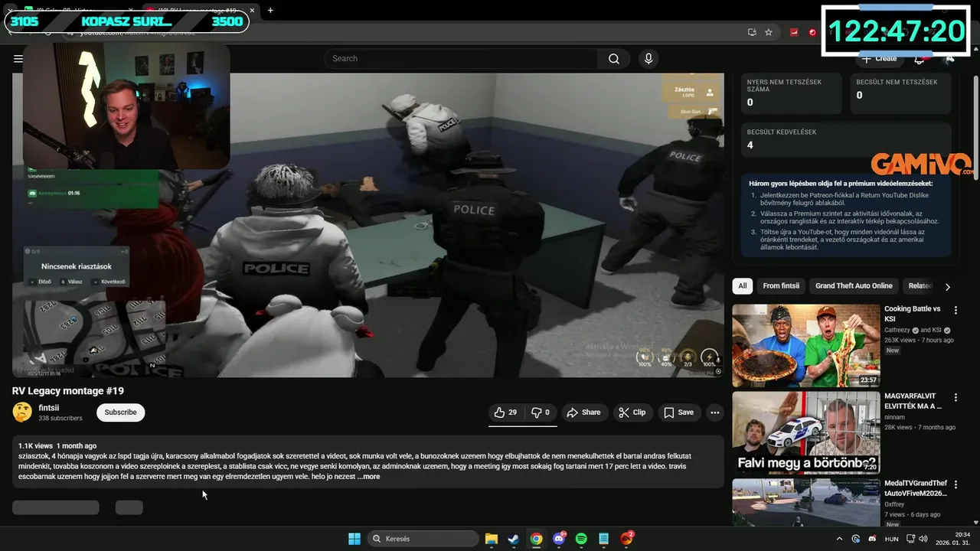Screen dimensions: 980x551
Task: Open network tray icon
Action: [x=911, y=539]
